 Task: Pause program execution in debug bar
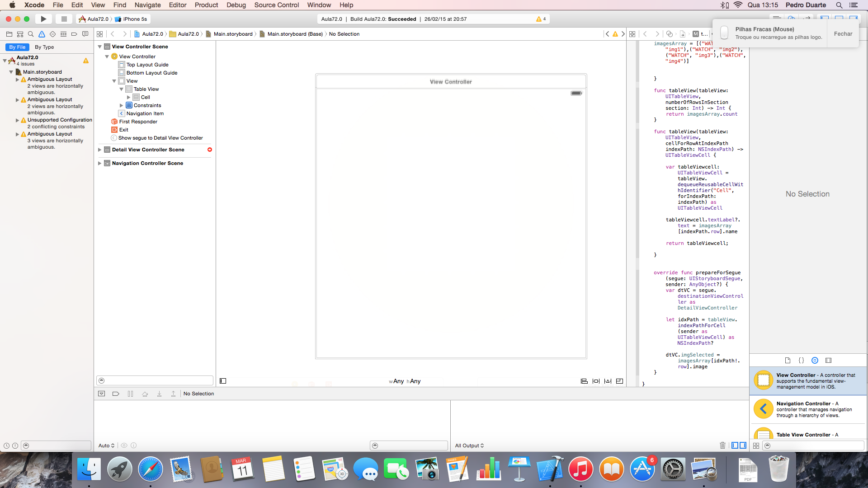pyautogui.click(x=130, y=394)
